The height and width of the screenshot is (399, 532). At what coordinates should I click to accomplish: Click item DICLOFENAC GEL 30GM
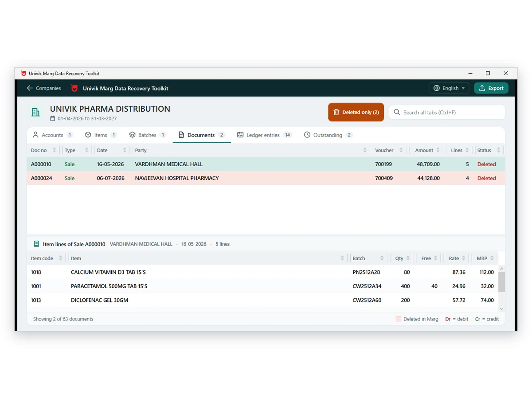click(x=99, y=300)
